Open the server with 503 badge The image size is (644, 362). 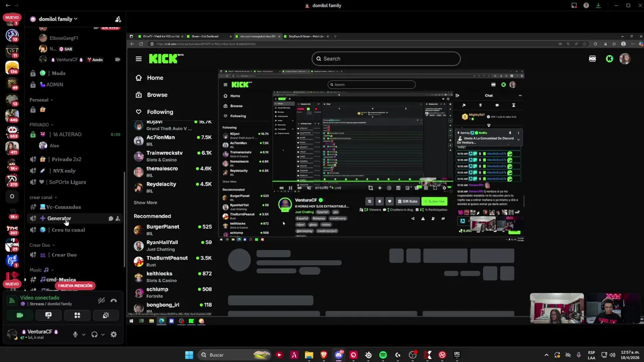click(12, 132)
